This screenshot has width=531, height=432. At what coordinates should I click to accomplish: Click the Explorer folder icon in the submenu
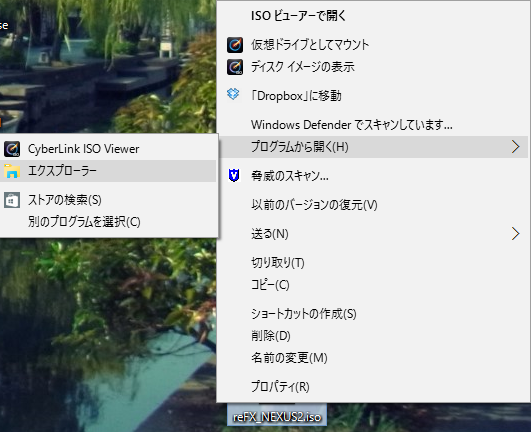(12, 171)
